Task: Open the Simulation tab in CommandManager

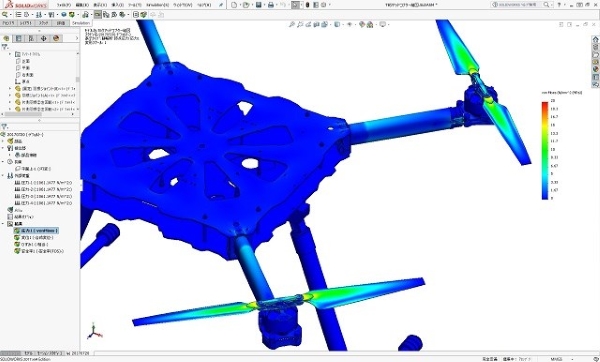Action: pos(81,23)
